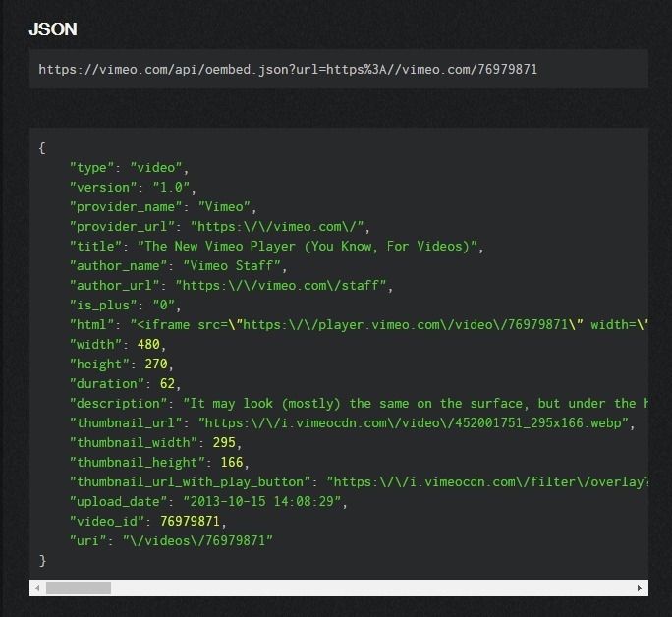This screenshot has width=672, height=617.
Task: Click the "upload_date" line
Action: tap(208, 502)
